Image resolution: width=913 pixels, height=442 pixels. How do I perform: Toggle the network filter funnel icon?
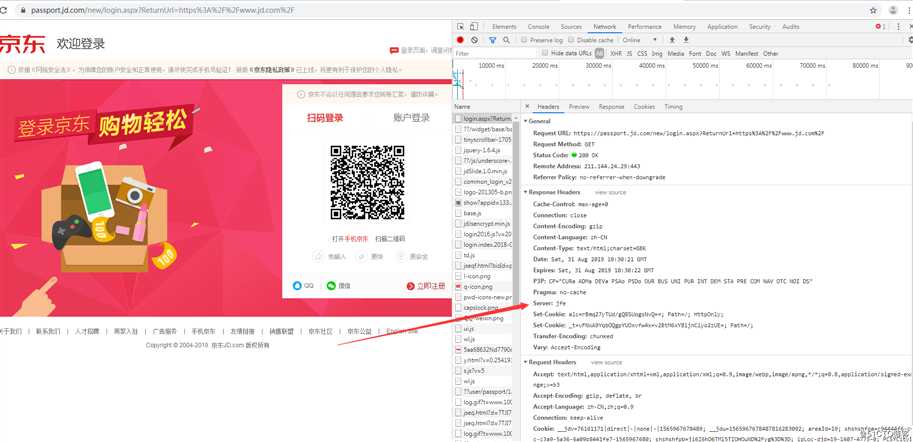click(x=493, y=40)
